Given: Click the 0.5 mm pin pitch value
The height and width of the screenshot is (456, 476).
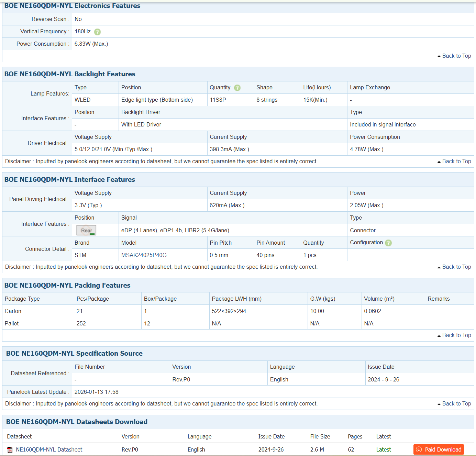Looking at the screenshot, I should 219,255.
